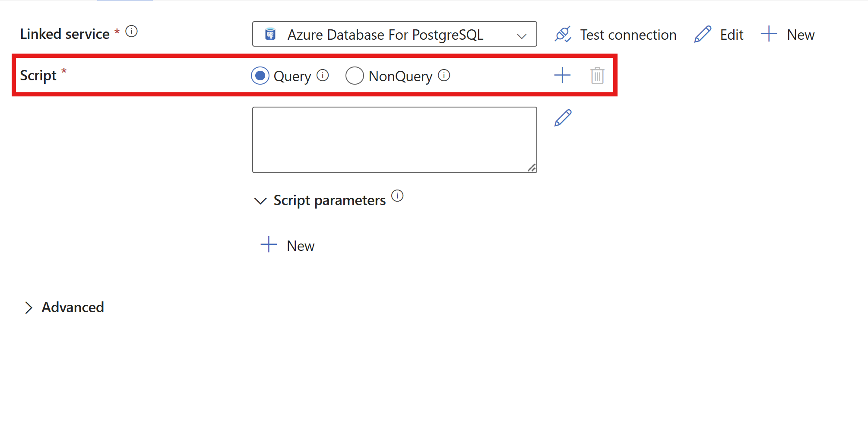868x424 pixels.
Task: Click the Script parameters info icon
Action: [x=397, y=196]
